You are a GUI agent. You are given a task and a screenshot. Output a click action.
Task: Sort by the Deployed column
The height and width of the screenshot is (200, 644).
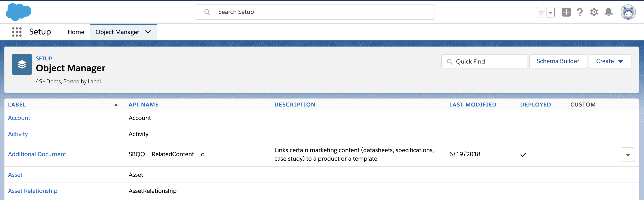(535, 104)
